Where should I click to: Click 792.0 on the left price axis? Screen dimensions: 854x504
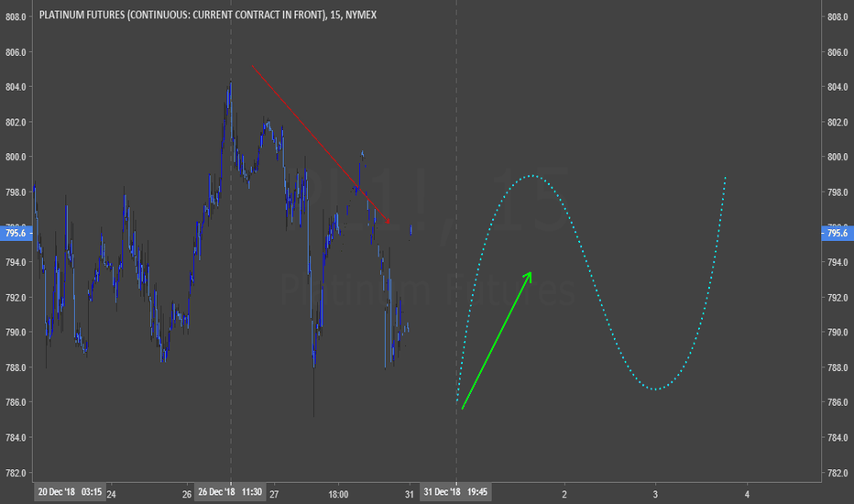(x=16, y=298)
